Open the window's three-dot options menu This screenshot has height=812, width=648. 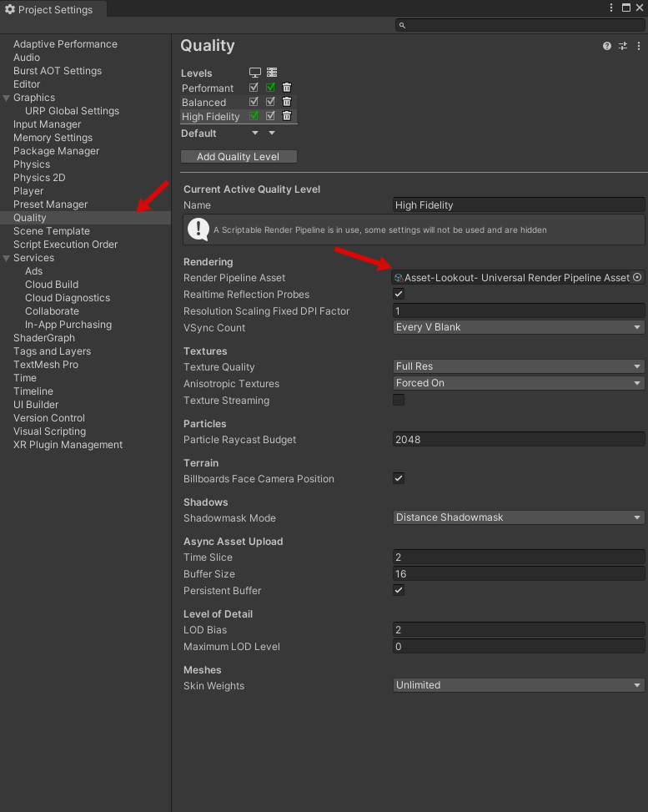(613, 8)
